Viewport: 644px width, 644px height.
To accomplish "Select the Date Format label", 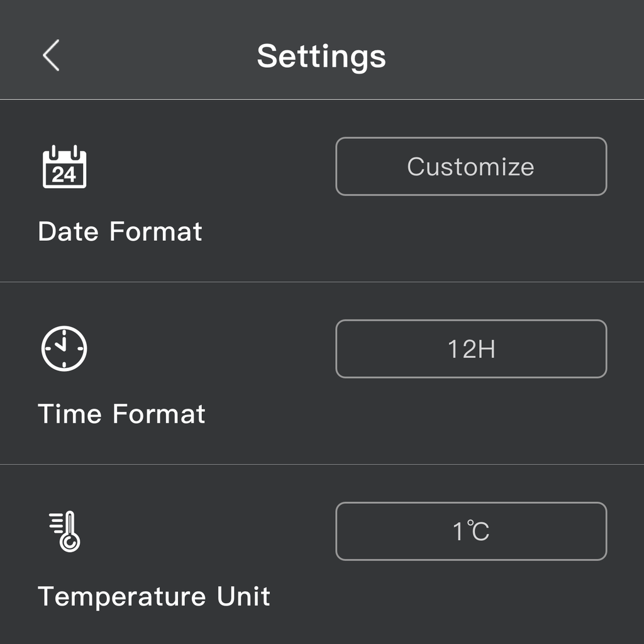I will [120, 231].
